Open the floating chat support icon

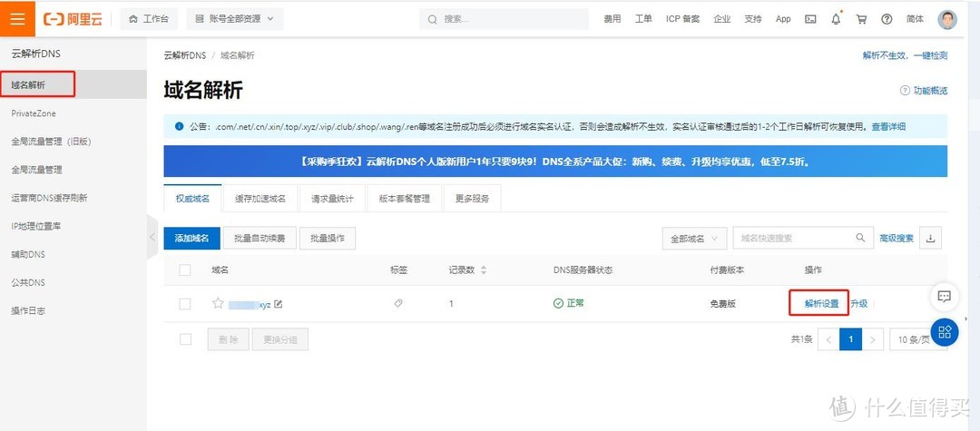point(945,297)
